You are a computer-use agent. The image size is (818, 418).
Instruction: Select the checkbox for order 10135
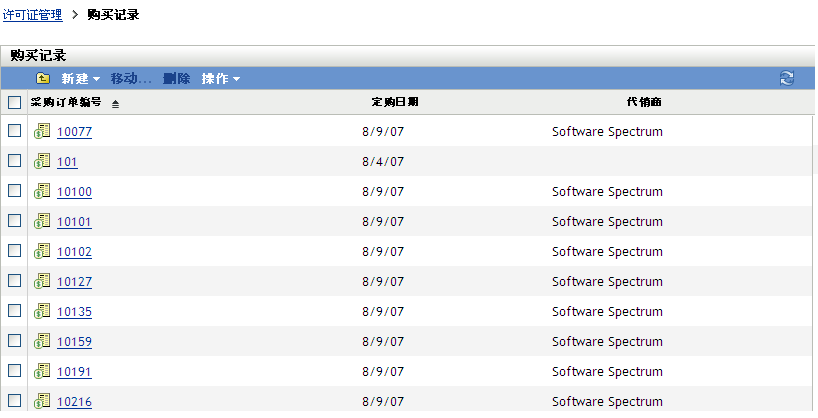coord(14,311)
